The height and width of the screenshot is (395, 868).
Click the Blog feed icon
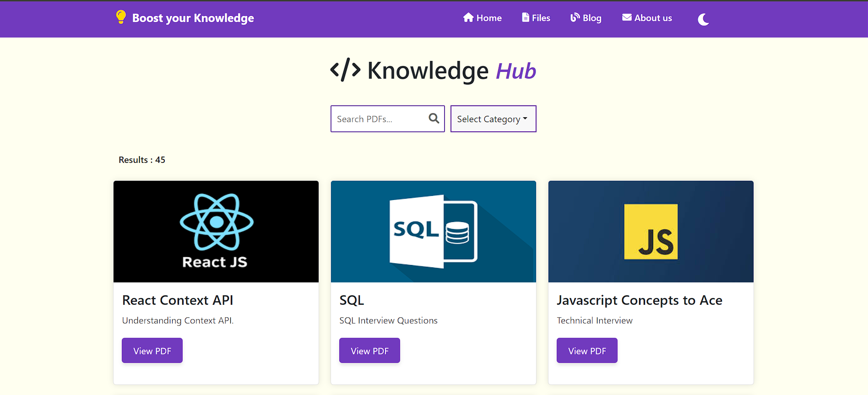point(575,17)
